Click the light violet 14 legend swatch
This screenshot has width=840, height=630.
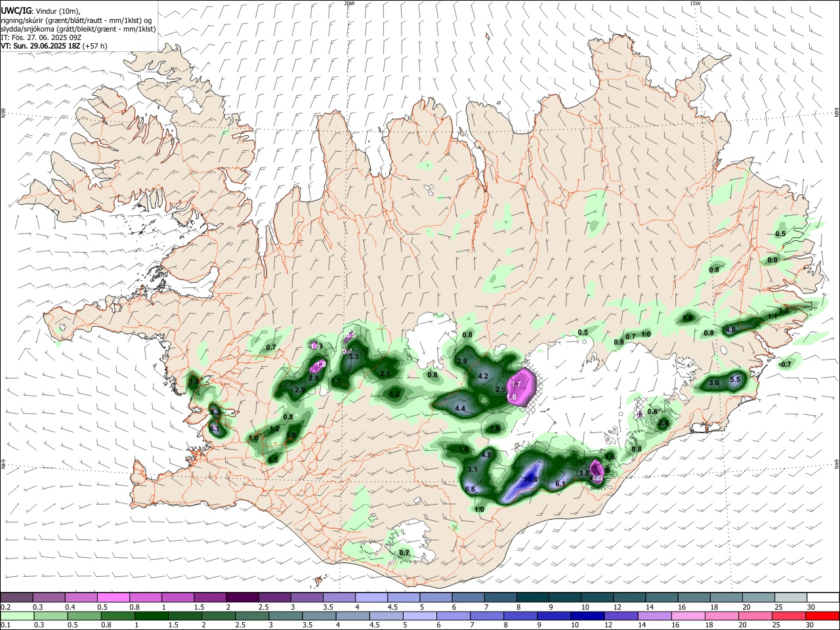[655, 616]
